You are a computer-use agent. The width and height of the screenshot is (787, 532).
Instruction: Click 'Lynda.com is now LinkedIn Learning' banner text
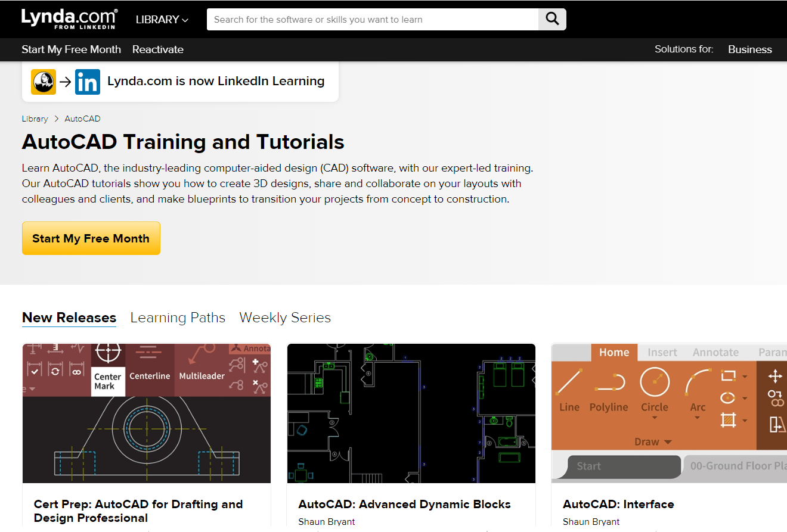tap(216, 81)
